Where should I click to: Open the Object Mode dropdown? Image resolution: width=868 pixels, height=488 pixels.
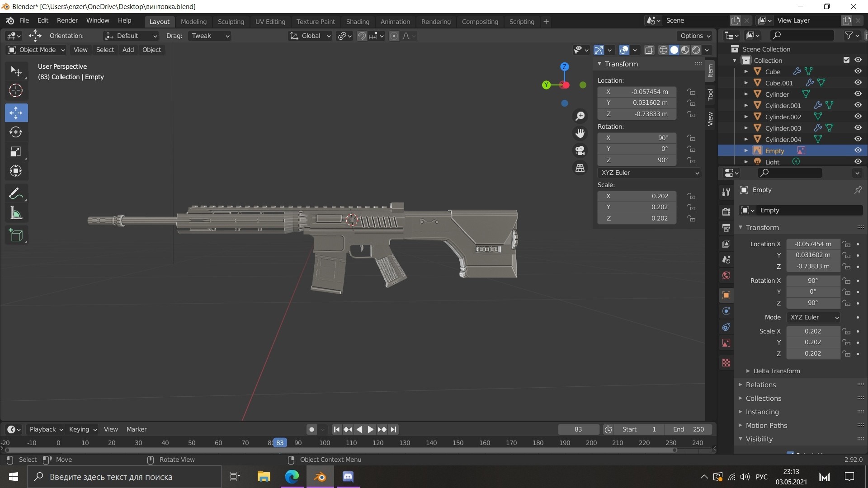click(36, 50)
